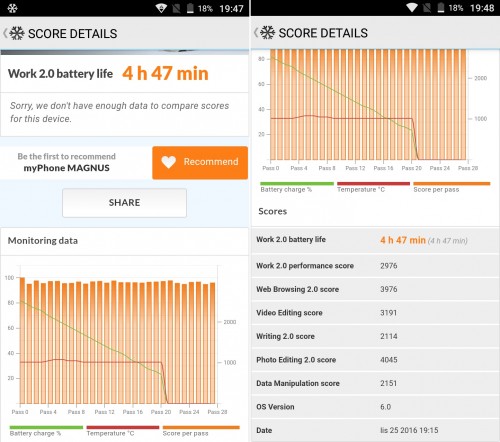
Task: Tap the Wi-Fi icon in left status bar
Action: [x=161, y=8]
